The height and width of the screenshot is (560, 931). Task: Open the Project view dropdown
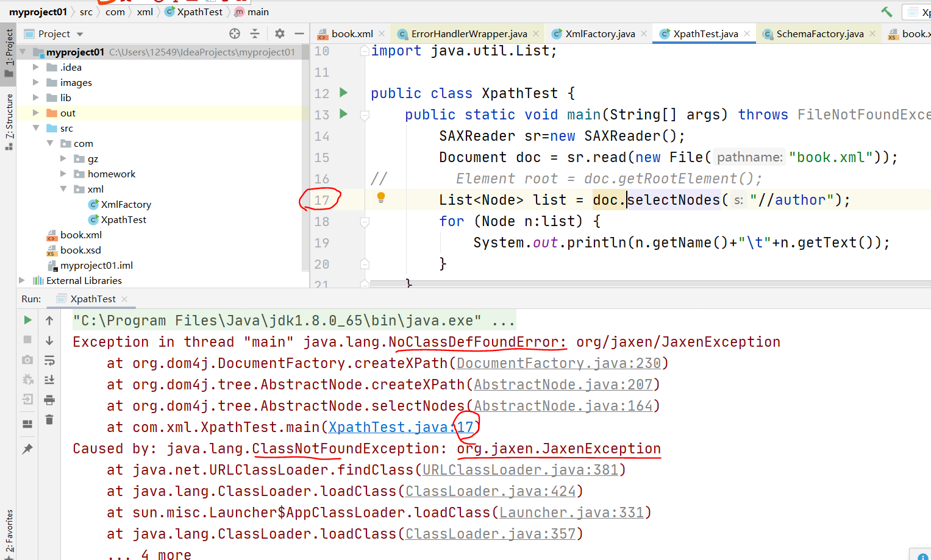80,34
